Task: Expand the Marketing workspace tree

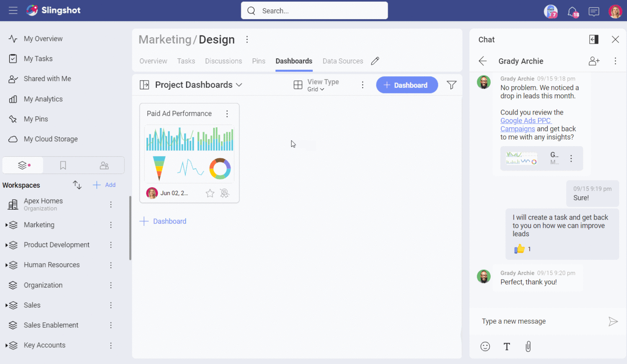Action: tap(7, 225)
